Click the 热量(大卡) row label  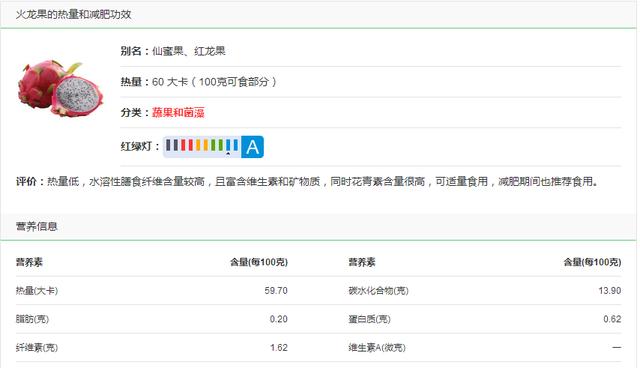click(37, 291)
